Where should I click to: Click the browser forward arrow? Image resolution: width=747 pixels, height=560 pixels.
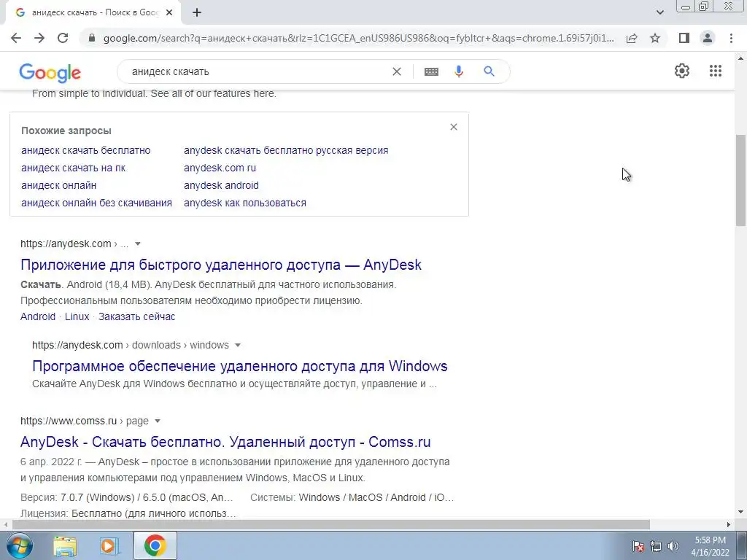tap(39, 38)
